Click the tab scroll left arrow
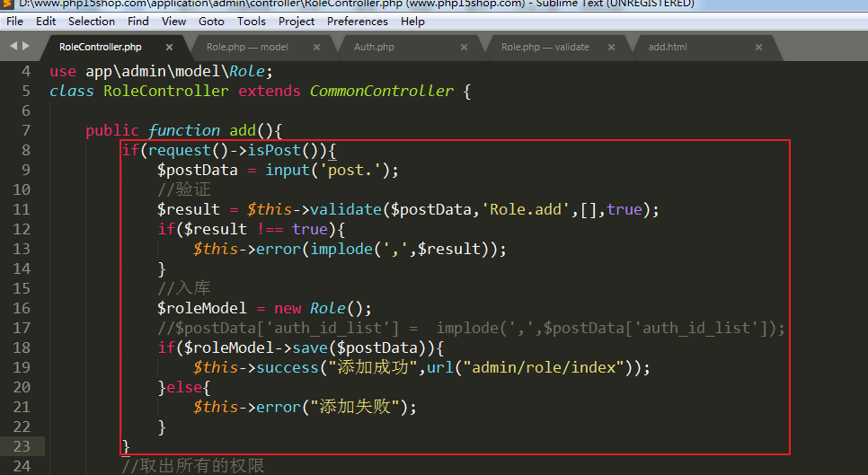 click(x=11, y=44)
